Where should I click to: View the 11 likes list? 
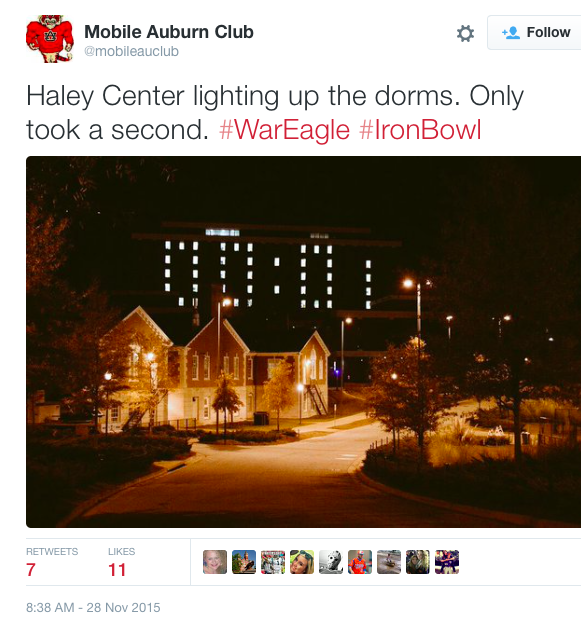[x=122, y=563]
